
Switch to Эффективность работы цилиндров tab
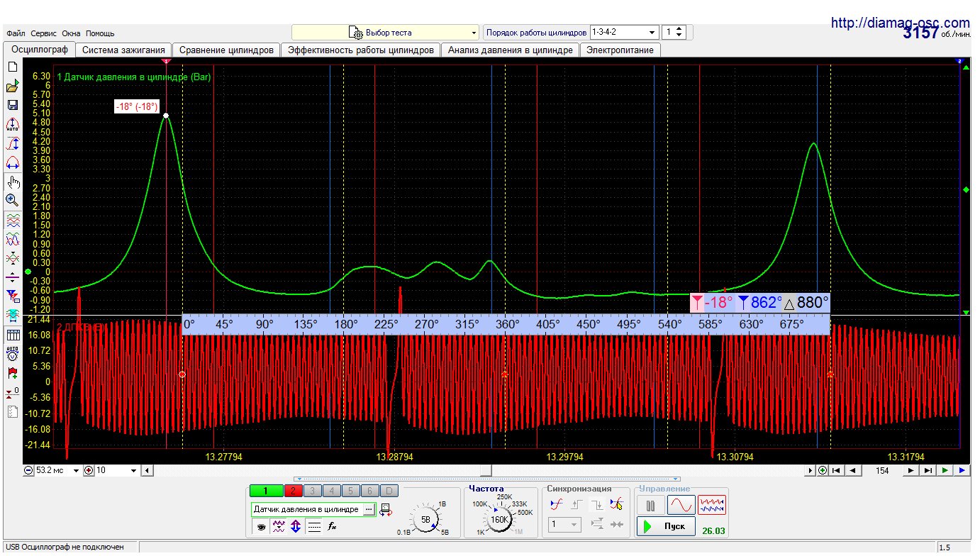(x=361, y=50)
